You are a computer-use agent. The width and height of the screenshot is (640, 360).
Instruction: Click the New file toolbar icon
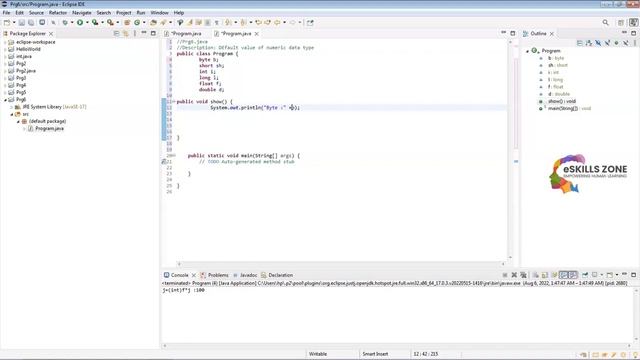(7, 23)
